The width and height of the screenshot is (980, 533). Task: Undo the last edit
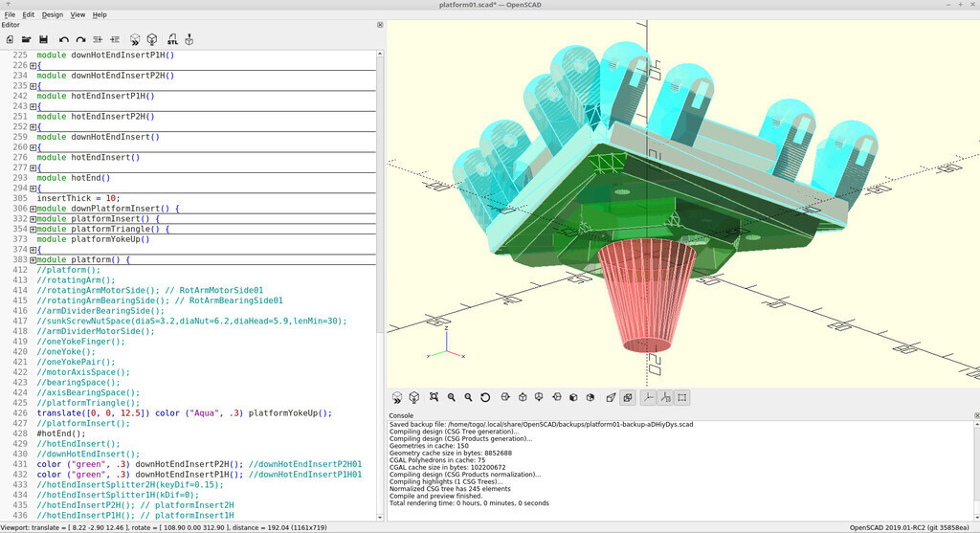point(64,39)
